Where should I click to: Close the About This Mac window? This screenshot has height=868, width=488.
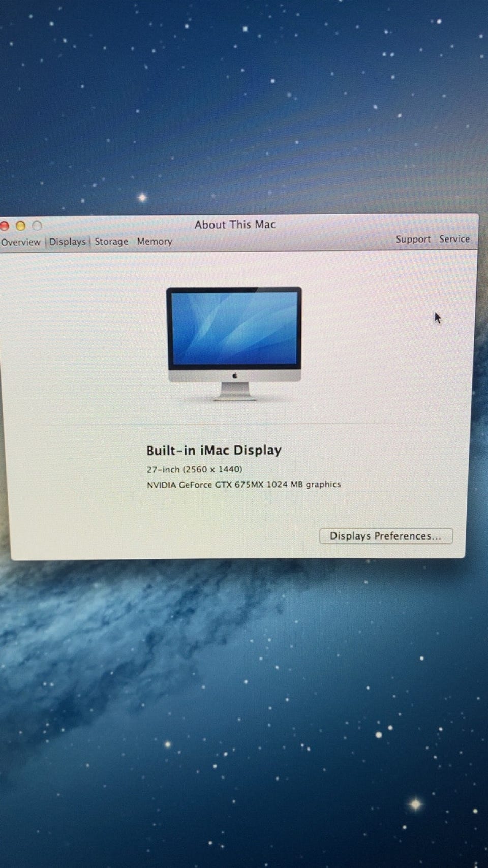[x=5, y=226]
